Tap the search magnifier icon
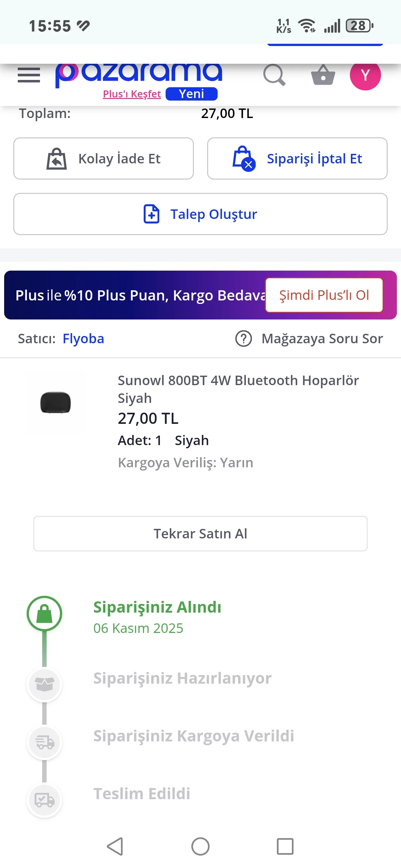The image size is (401, 868). click(x=274, y=75)
